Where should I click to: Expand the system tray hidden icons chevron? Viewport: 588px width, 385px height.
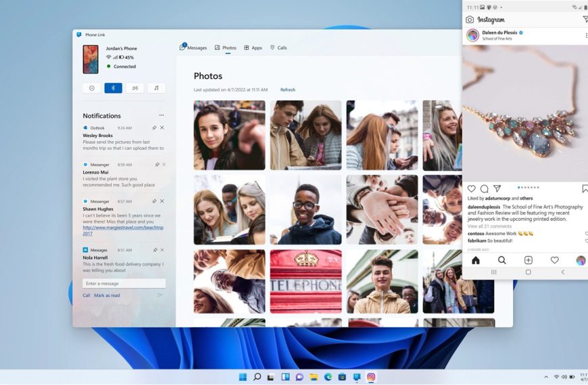546,377
